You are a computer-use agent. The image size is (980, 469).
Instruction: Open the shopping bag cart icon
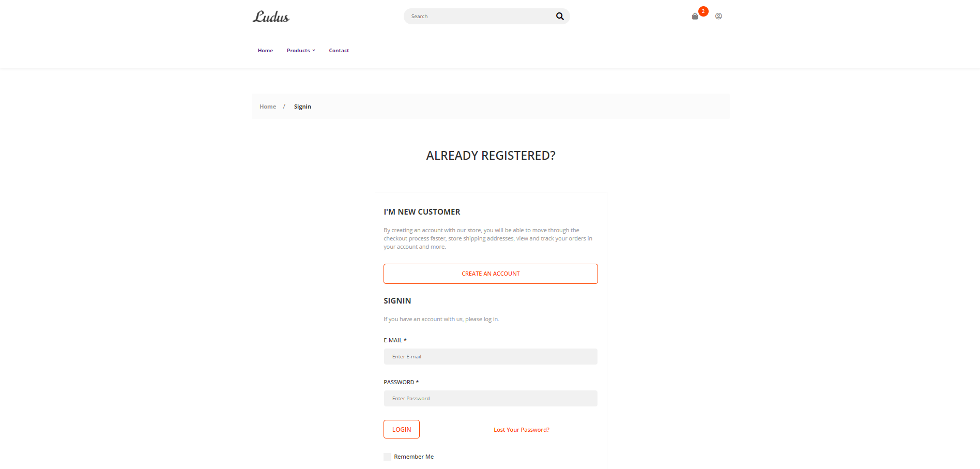point(695,17)
